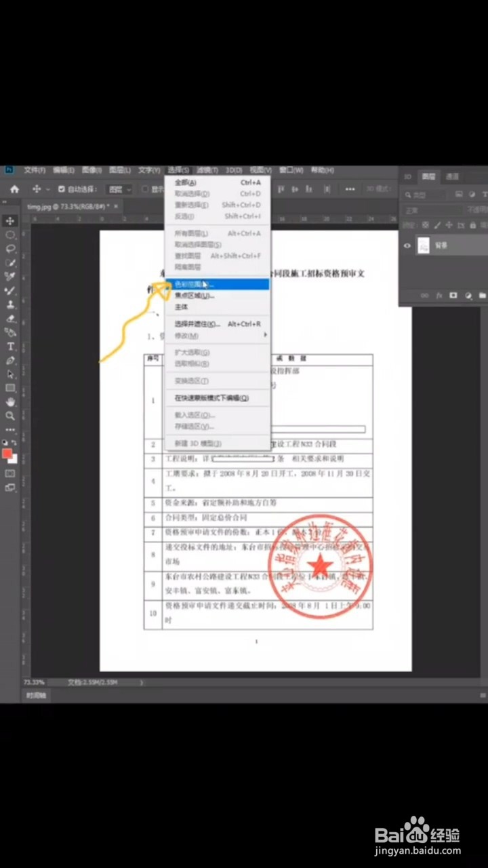
Task: Select the 背景 layer thumbnail
Action: (424, 245)
